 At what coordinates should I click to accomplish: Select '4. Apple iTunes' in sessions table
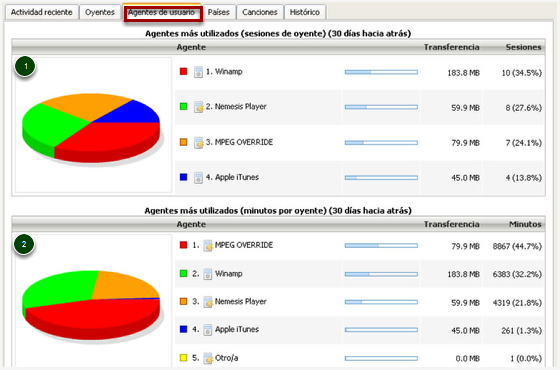pos(232,178)
